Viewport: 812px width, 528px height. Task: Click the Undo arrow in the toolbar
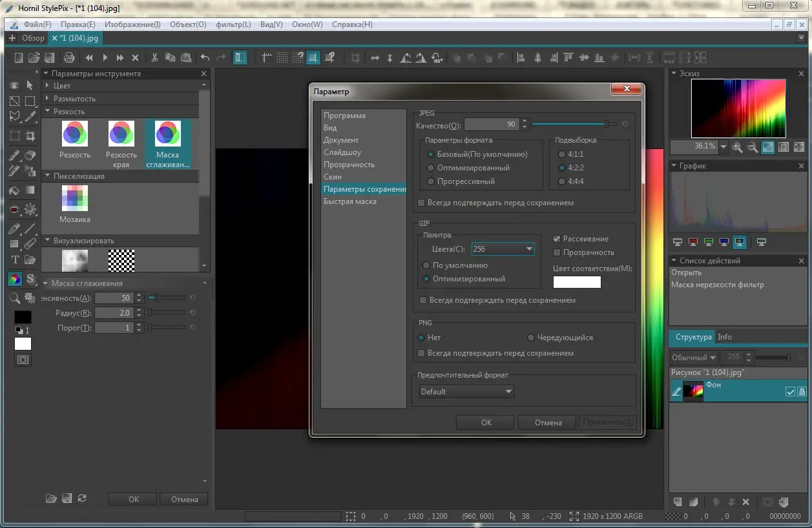[x=205, y=57]
